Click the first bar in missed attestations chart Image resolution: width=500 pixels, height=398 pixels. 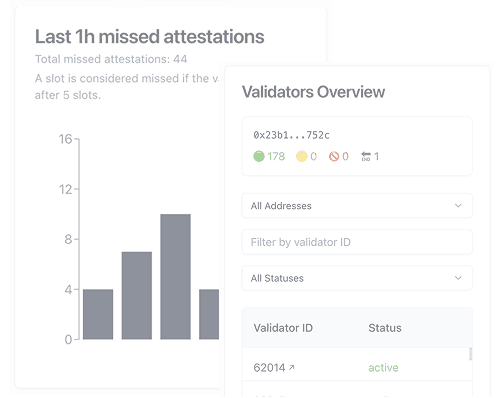(x=98, y=314)
